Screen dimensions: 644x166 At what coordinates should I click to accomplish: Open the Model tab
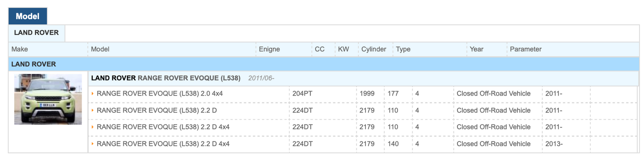coord(28,17)
